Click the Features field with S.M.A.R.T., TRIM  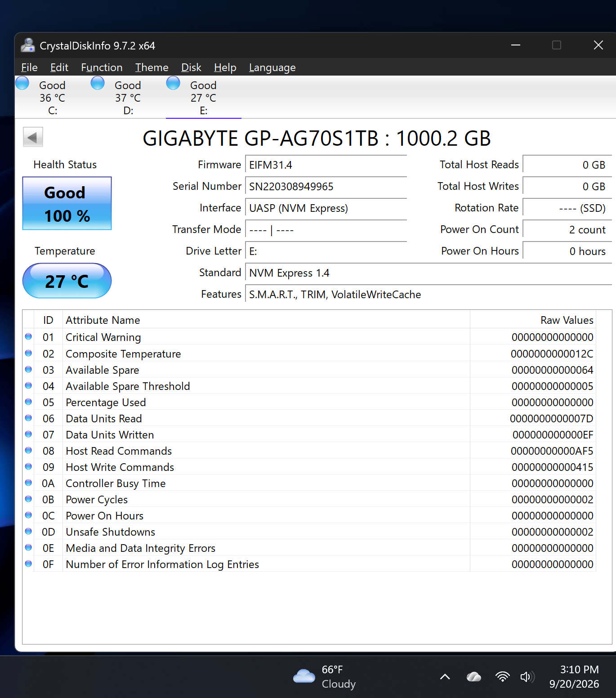[429, 295]
